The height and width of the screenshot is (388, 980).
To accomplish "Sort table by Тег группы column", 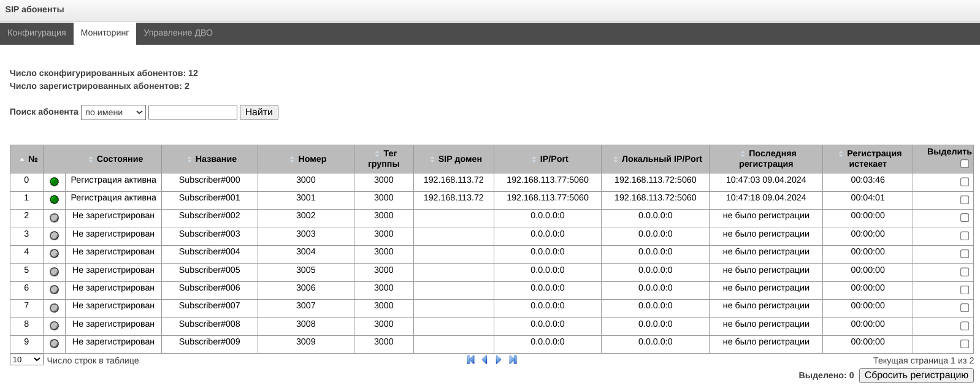I will click(384, 159).
